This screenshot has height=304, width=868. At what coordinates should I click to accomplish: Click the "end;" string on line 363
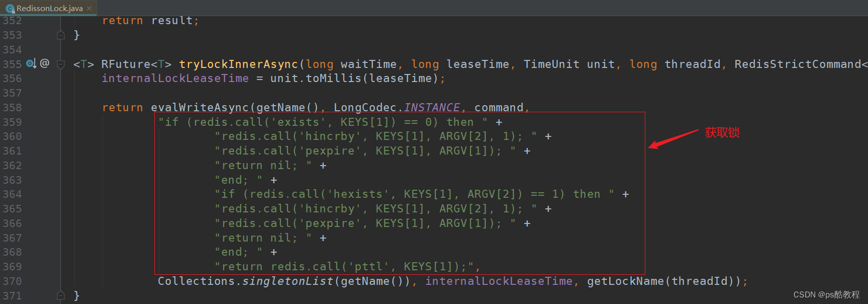click(239, 180)
